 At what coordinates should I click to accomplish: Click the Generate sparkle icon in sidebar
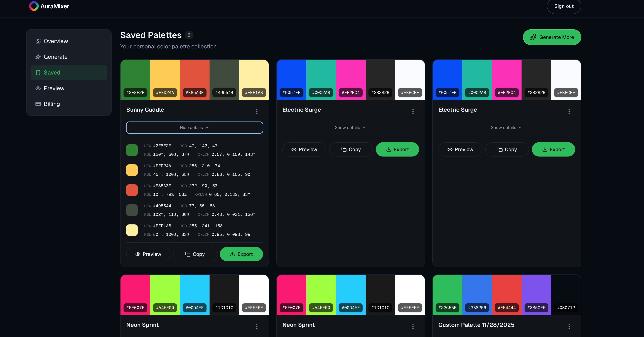click(x=38, y=57)
